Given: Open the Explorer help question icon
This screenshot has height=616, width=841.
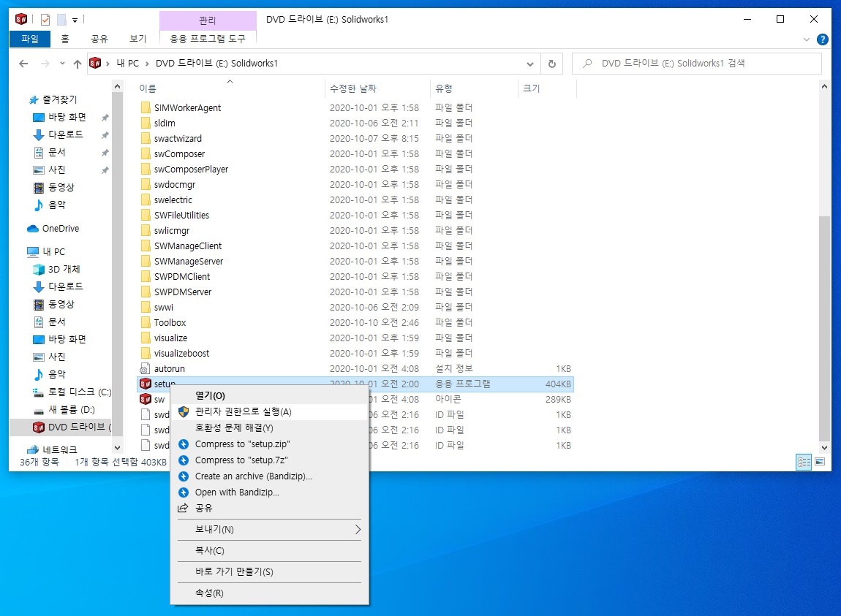Looking at the screenshot, I should click(x=822, y=39).
